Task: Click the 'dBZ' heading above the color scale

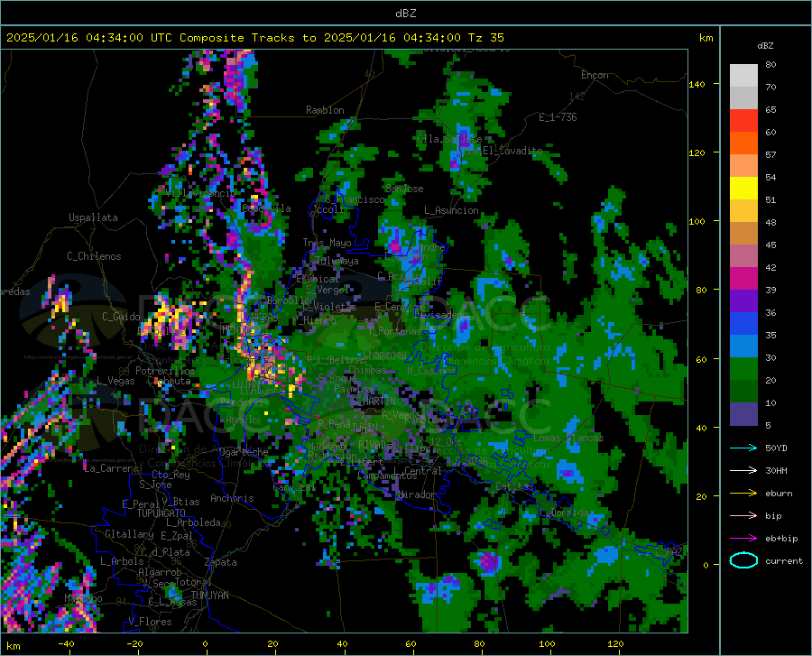Action: click(765, 45)
